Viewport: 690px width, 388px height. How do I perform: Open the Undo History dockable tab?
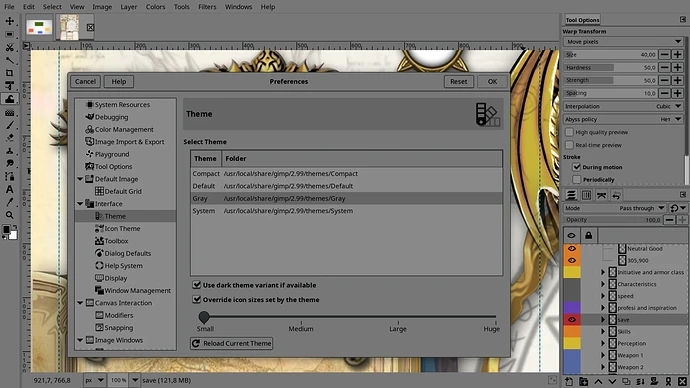tap(616, 195)
